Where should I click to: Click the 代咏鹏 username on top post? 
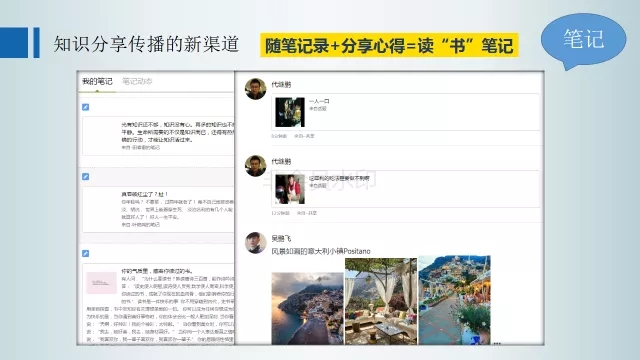pyautogui.click(x=281, y=84)
